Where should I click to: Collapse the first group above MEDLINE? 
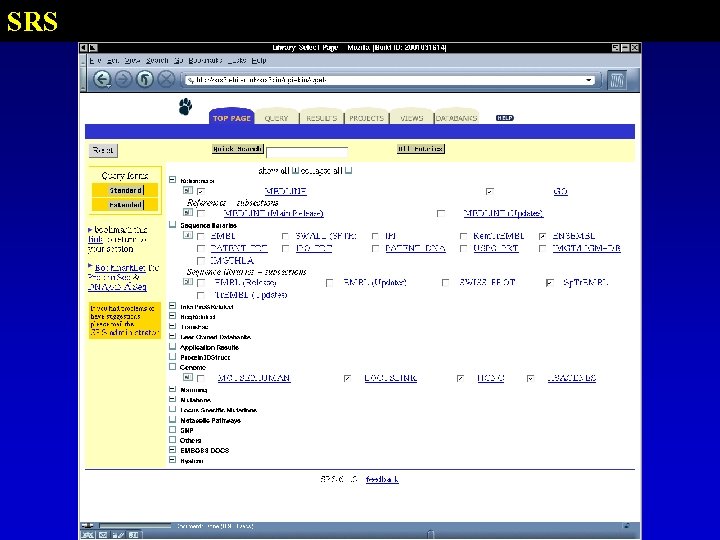[x=173, y=180]
